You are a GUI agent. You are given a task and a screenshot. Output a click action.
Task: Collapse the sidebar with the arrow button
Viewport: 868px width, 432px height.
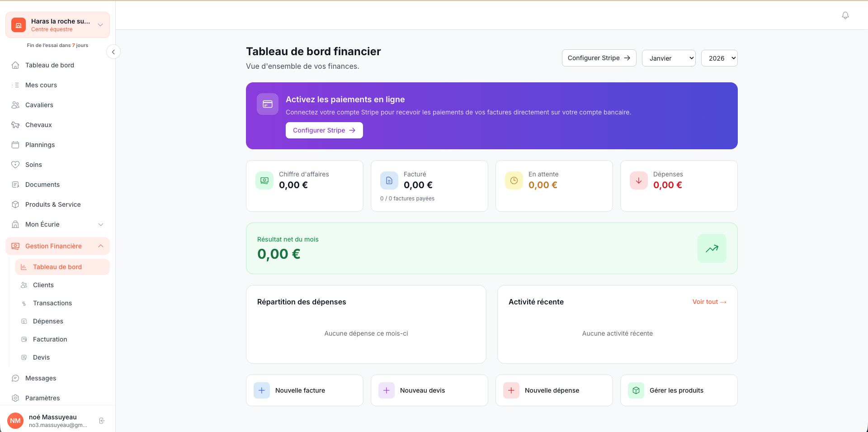point(113,52)
